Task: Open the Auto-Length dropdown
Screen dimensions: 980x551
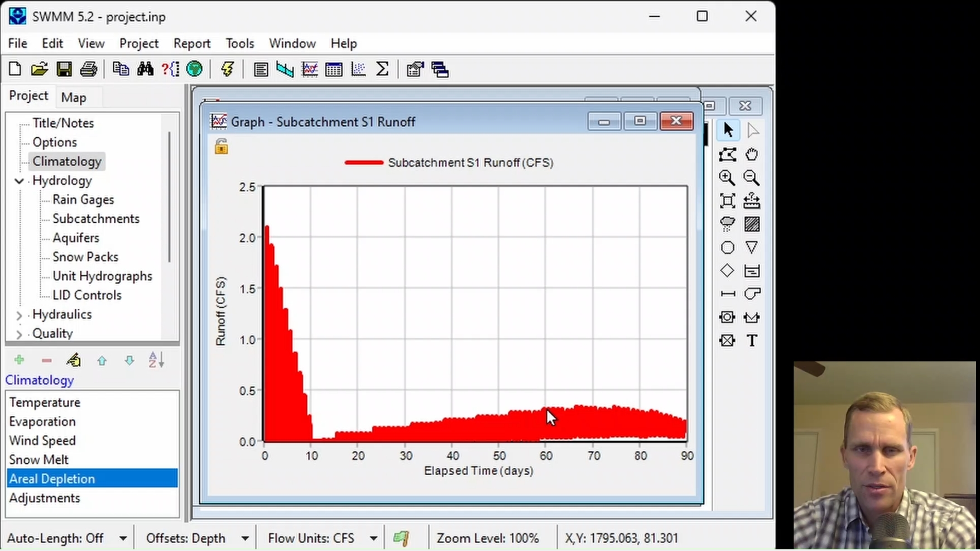Action: tap(123, 538)
